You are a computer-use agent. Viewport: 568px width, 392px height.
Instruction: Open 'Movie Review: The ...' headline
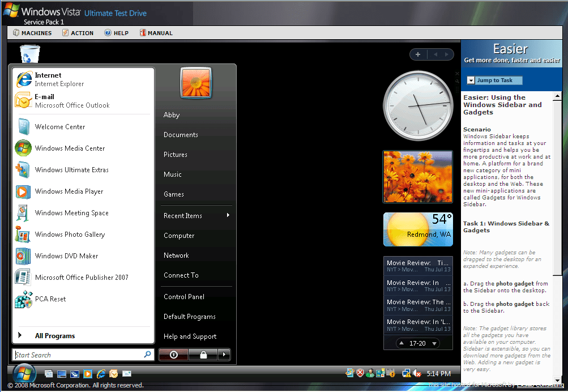pos(418,305)
